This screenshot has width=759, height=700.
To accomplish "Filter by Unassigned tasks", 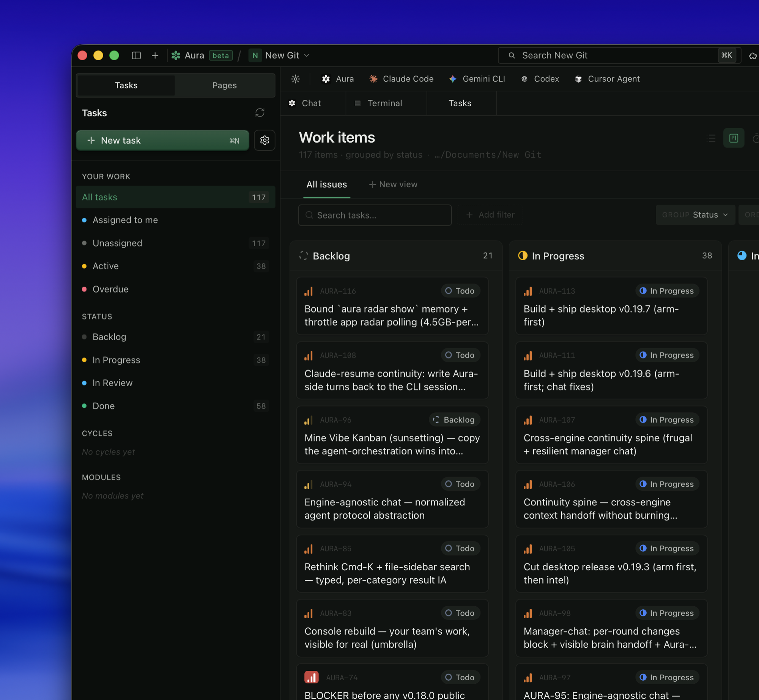I will point(175,243).
